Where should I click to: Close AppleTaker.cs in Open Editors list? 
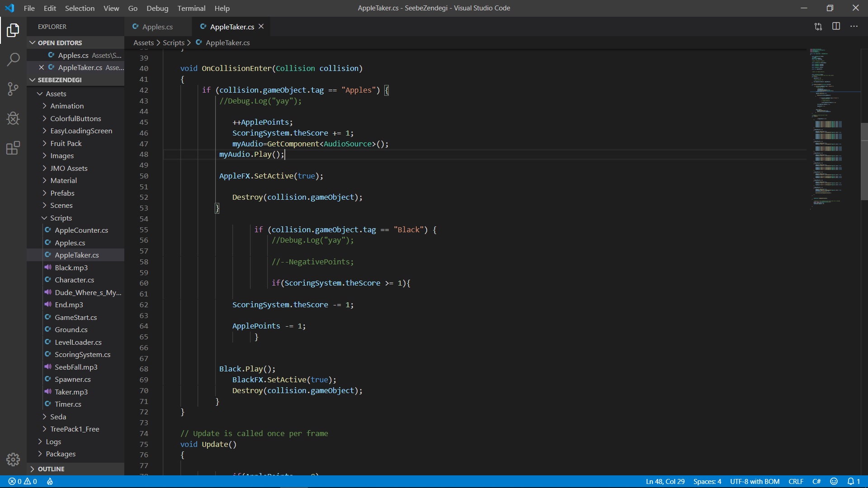[x=41, y=67]
